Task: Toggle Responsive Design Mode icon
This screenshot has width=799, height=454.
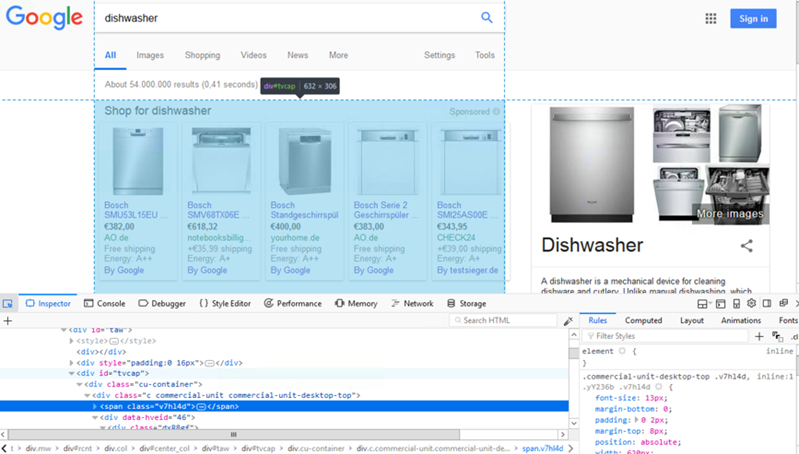Action: click(736, 304)
